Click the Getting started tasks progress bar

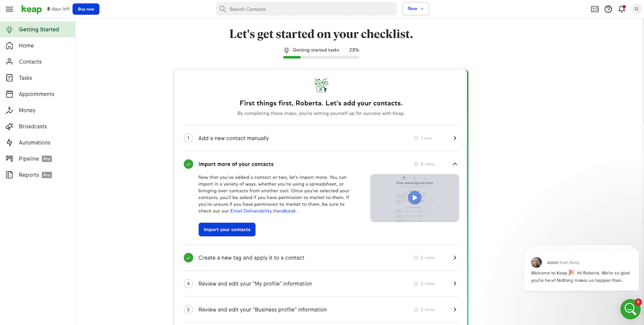pyautogui.click(x=321, y=57)
